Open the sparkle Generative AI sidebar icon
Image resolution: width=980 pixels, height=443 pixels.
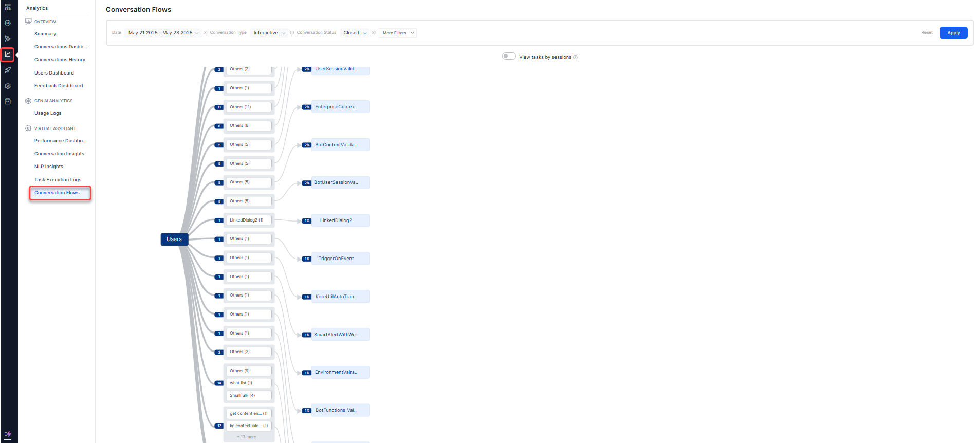(8, 39)
